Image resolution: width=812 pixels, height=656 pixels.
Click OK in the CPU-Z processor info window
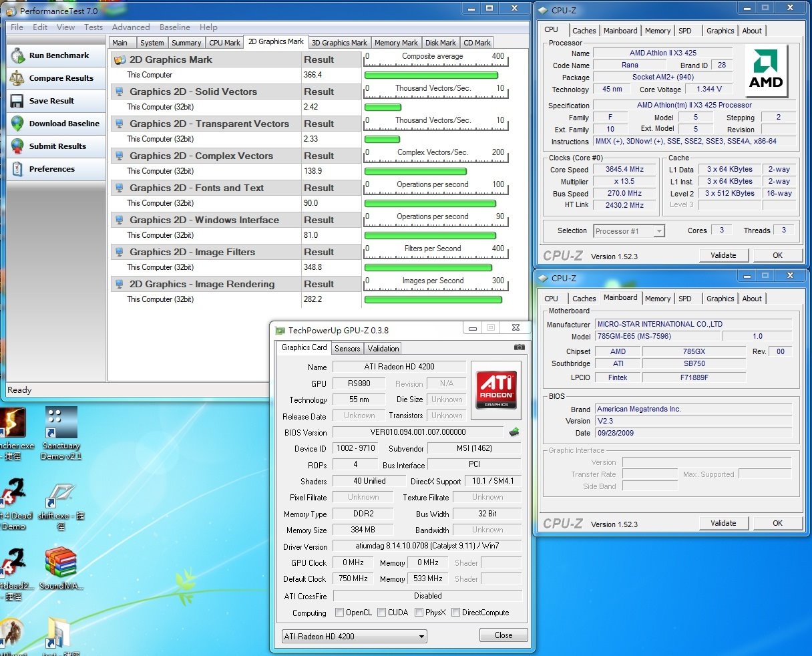pyautogui.click(x=777, y=255)
